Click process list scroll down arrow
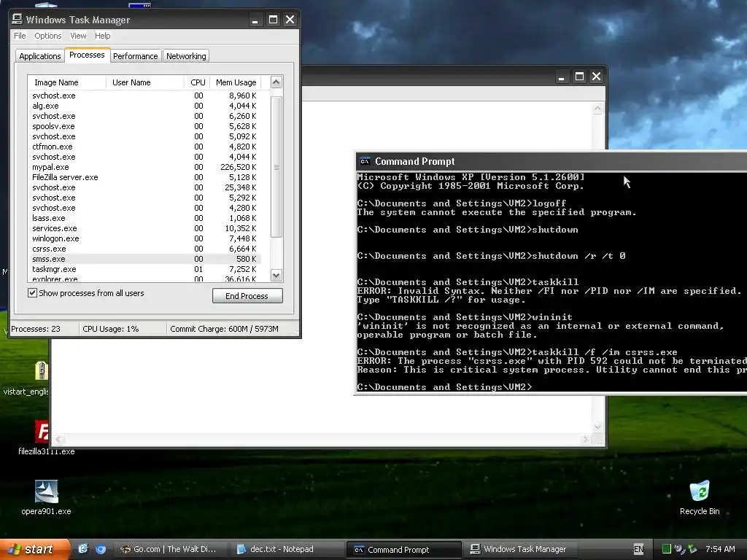The height and width of the screenshot is (560, 747). (276, 275)
